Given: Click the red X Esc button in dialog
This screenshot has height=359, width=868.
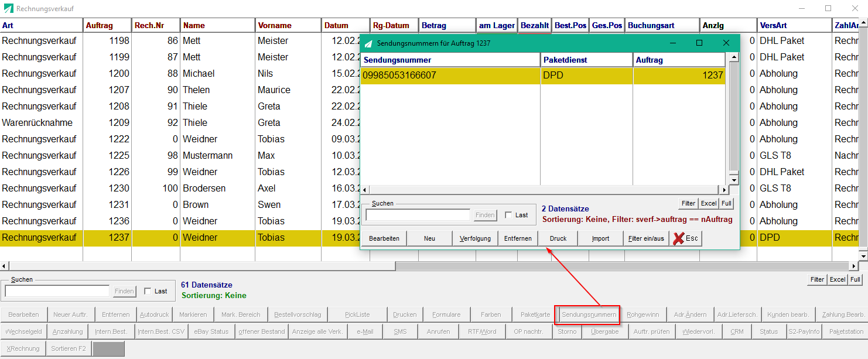Looking at the screenshot, I should pyautogui.click(x=686, y=238).
